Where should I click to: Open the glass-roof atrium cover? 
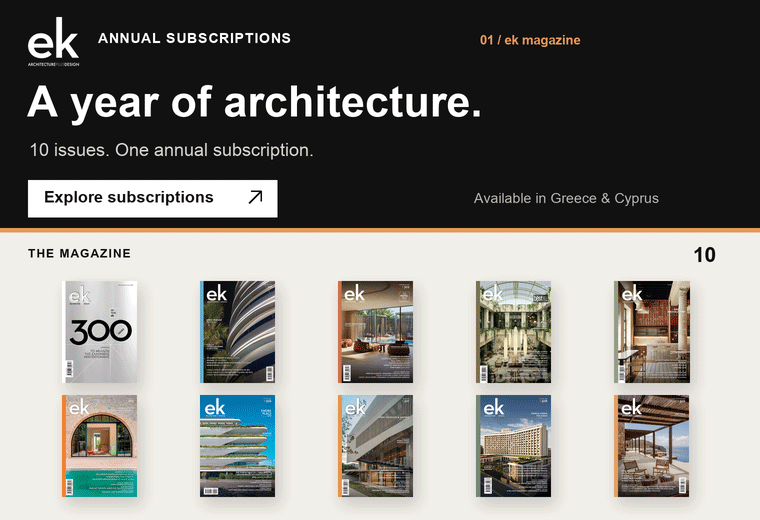coord(513,332)
